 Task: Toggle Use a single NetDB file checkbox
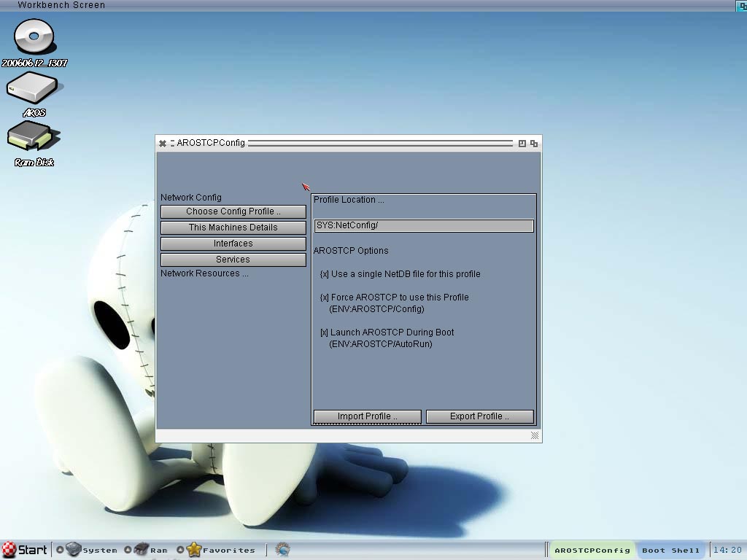[325, 274]
